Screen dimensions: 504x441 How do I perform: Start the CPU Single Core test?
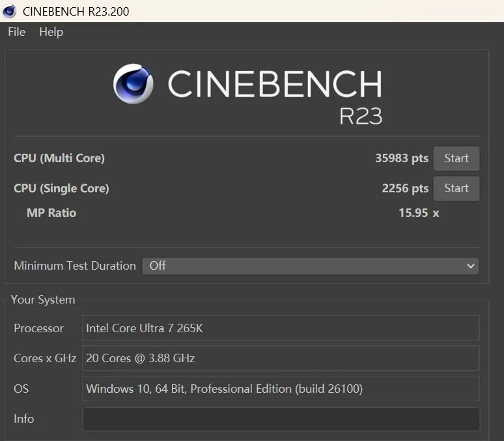(x=456, y=188)
